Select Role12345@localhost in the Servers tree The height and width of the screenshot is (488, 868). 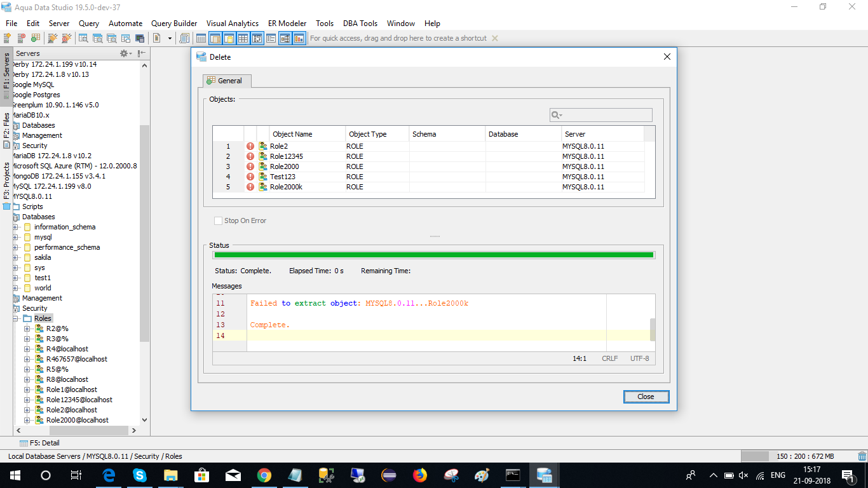(79, 400)
